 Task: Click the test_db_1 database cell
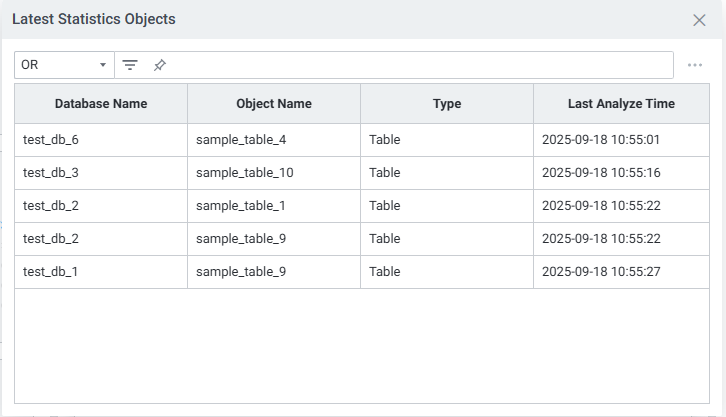tap(51, 272)
